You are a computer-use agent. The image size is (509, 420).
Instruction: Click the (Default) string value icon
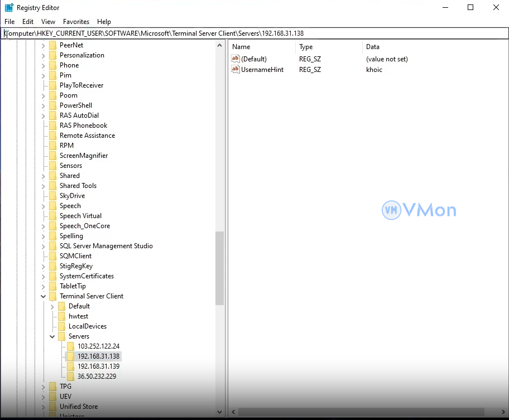(x=236, y=59)
